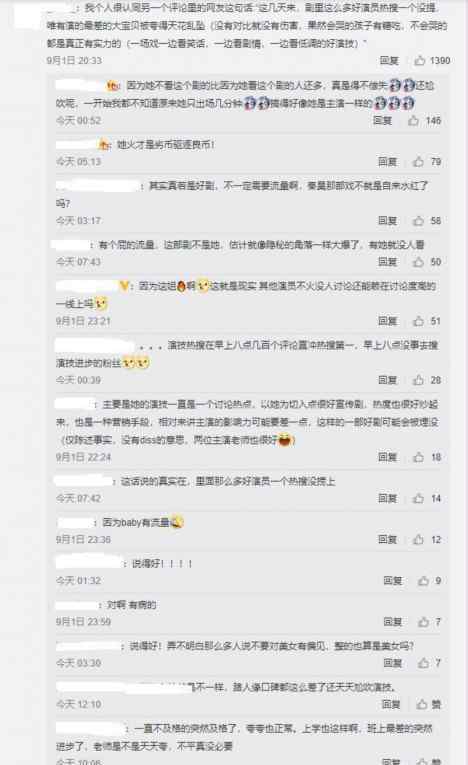The width and height of the screenshot is (468, 765).
Task: Reply to the comment posted 今天 01:32
Action: tap(392, 581)
